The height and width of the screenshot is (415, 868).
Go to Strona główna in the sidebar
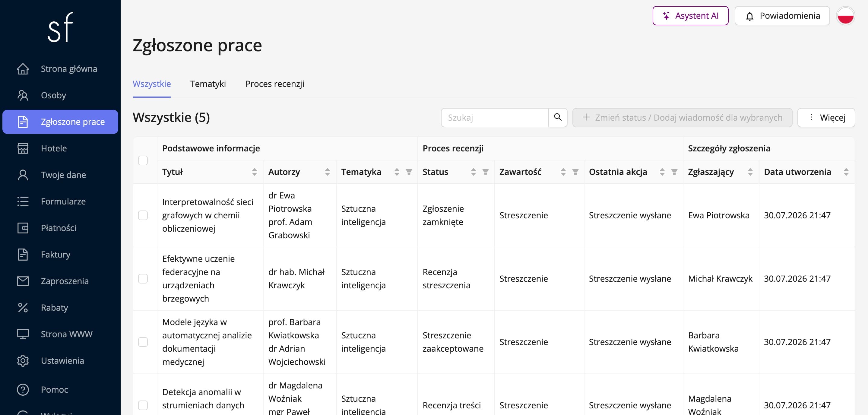(x=60, y=69)
